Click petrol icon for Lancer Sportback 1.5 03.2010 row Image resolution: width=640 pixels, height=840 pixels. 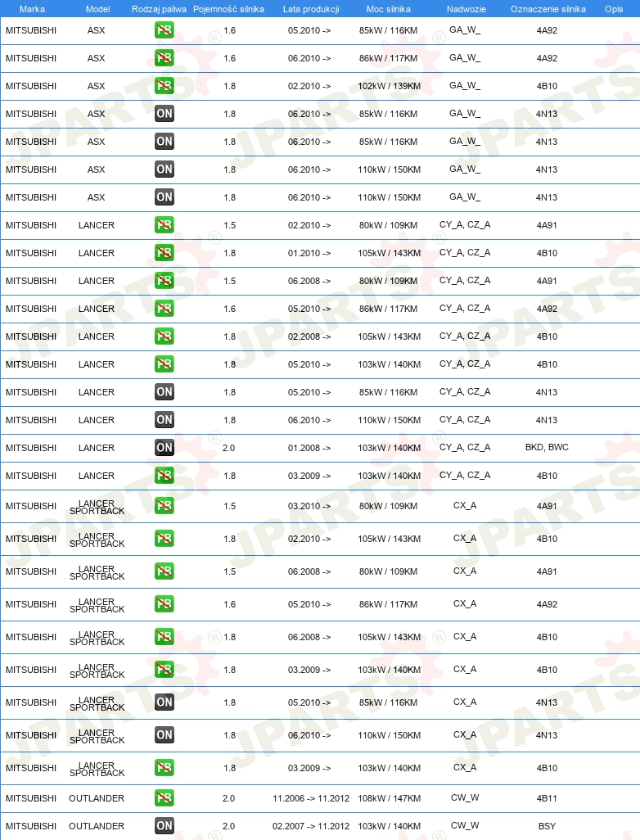(x=164, y=506)
